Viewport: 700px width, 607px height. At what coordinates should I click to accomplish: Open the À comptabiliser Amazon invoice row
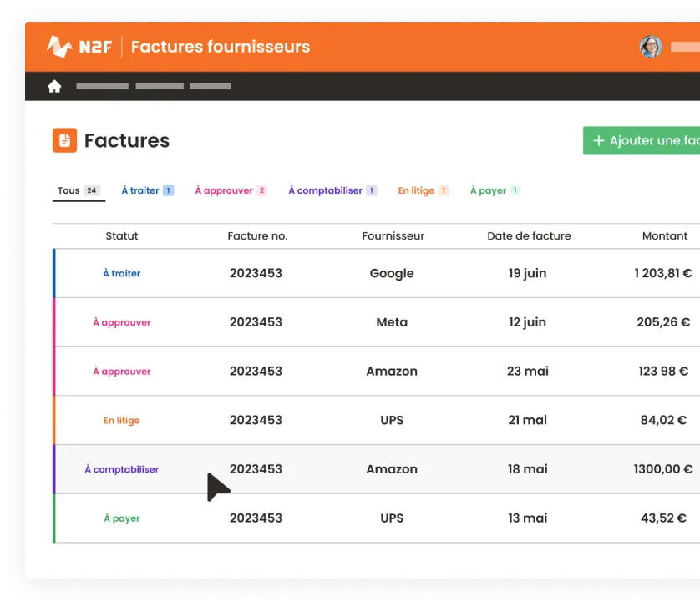coord(376,469)
